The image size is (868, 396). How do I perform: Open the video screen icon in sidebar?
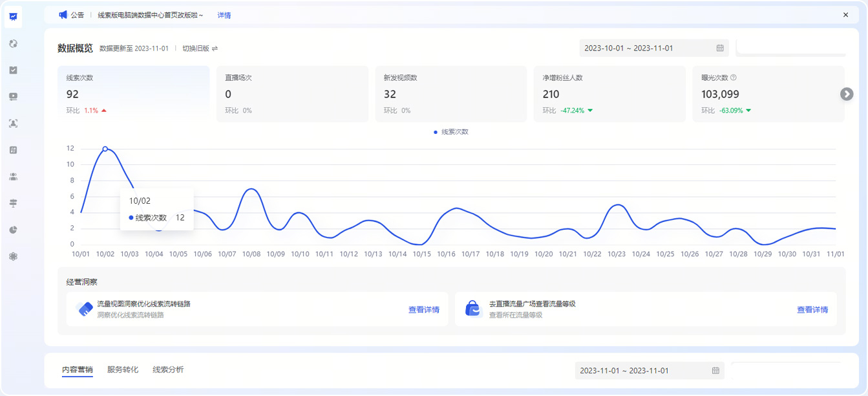(x=13, y=96)
